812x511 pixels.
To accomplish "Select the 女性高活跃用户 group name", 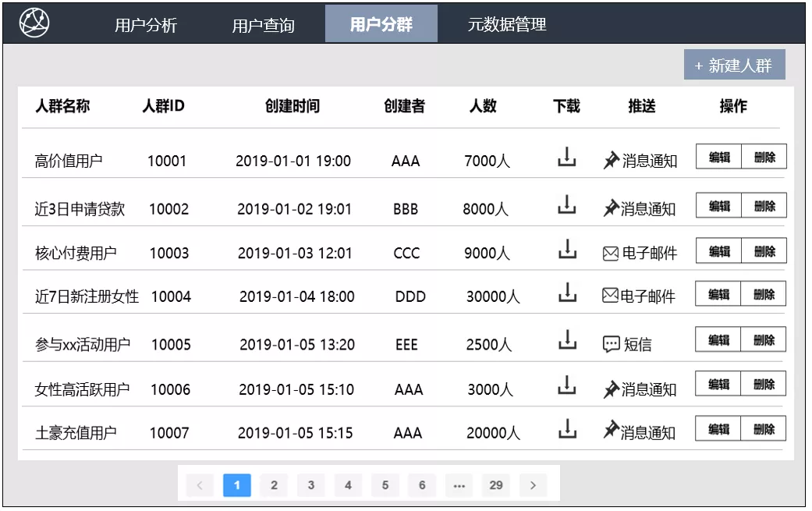I will click(x=82, y=389).
